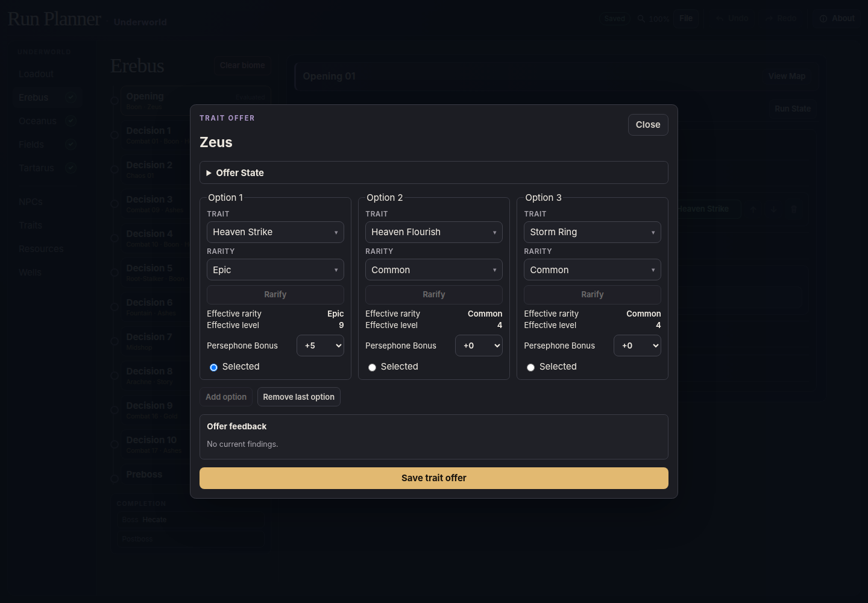Click the trash delete icon beside background Heaven Strike
This screenshot has height=603, width=868.
pos(794,209)
